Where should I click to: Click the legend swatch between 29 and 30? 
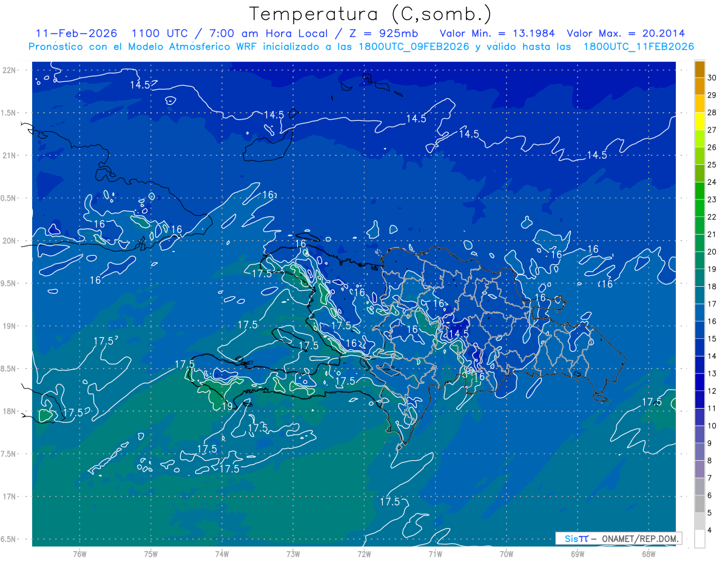(x=699, y=86)
